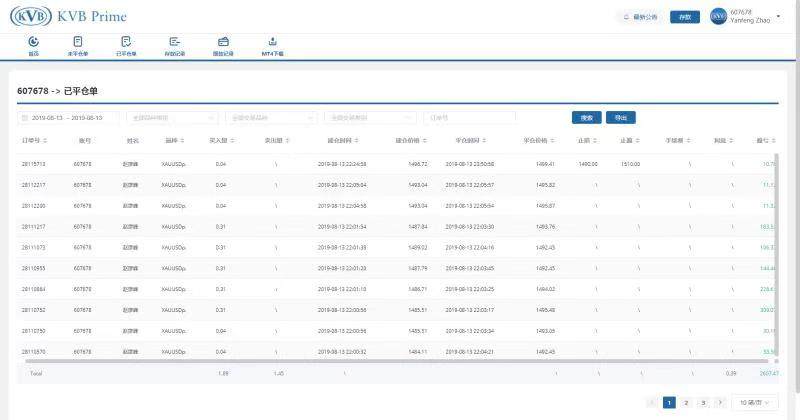Click the 导出 export button
This screenshot has width=800, height=420.
pos(620,117)
